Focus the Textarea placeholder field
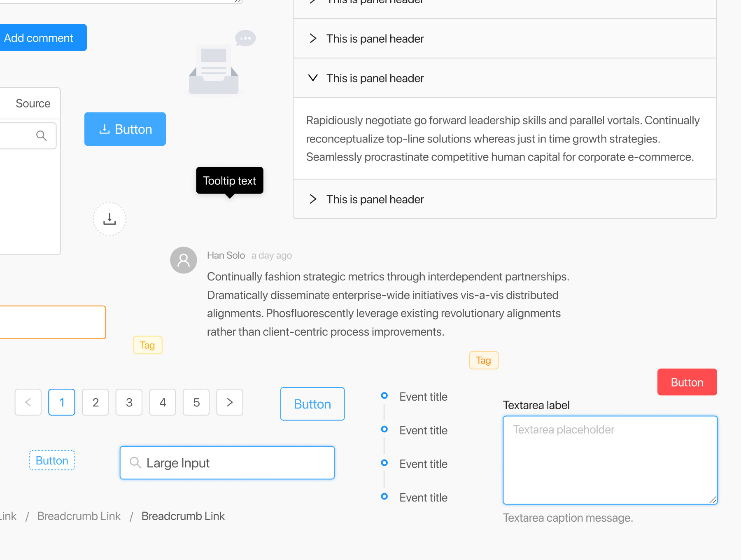This screenshot has width=741, height=560. tap(610, 460)
